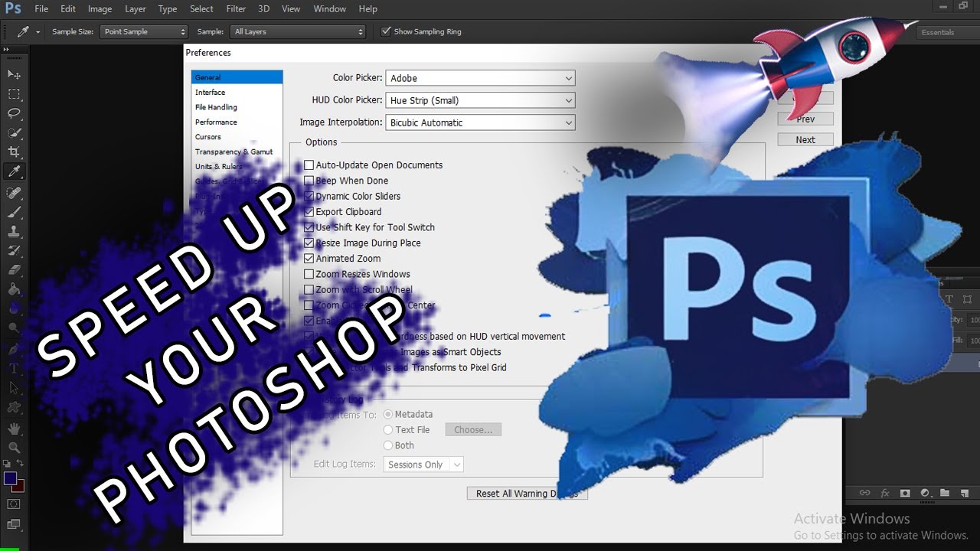Click Reset All Warning Dialogs button
The width and height of the screenshot is (980, 551).
coord(528,494)
